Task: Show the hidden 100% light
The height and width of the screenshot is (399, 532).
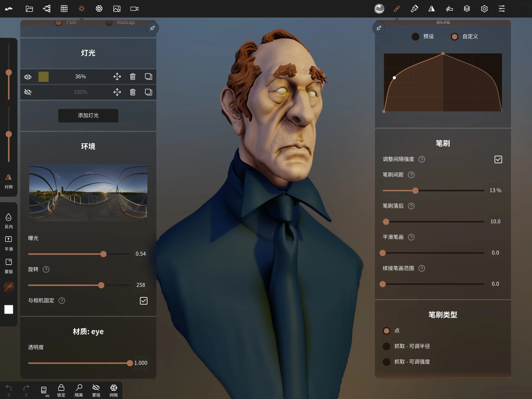Action: click(x=28, y=92)
